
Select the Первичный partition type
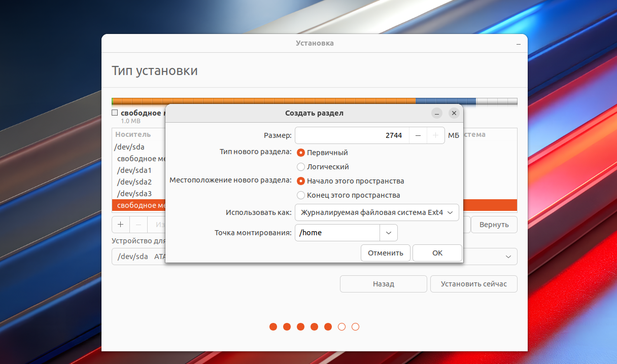(x=301, y=153)
